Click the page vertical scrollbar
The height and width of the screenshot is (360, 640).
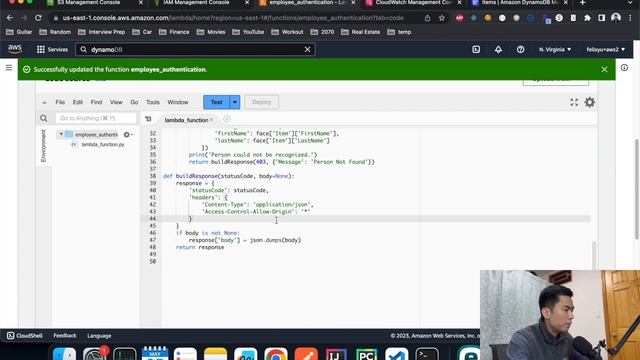pyautogui.click(x=637, y=189)
